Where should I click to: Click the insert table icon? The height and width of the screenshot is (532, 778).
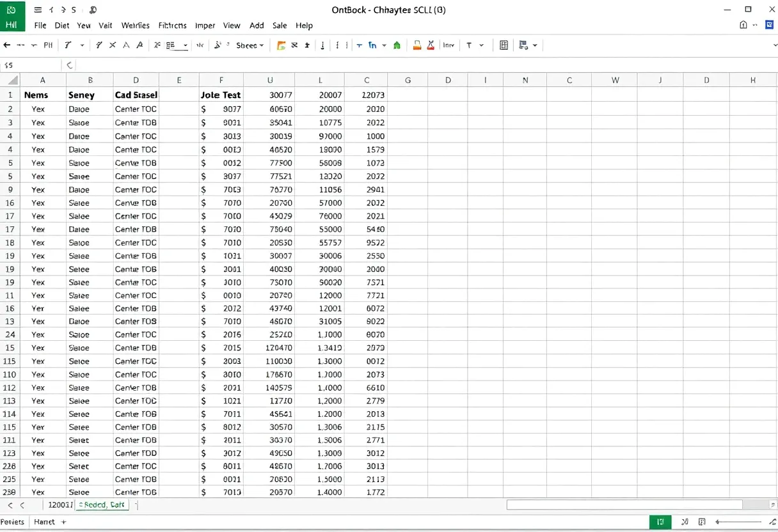[x=504, y=45]
